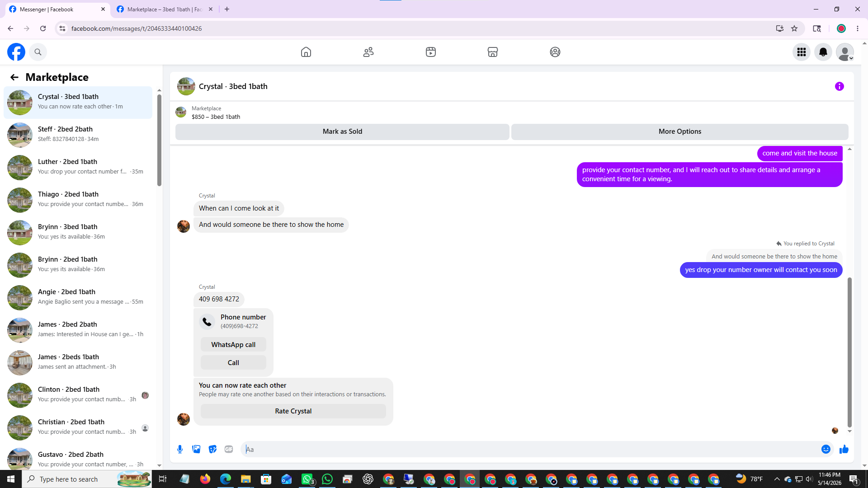Send a thumbs-up like
The width and height of the screenshot is (868, 488).
(x=844, y=449)
